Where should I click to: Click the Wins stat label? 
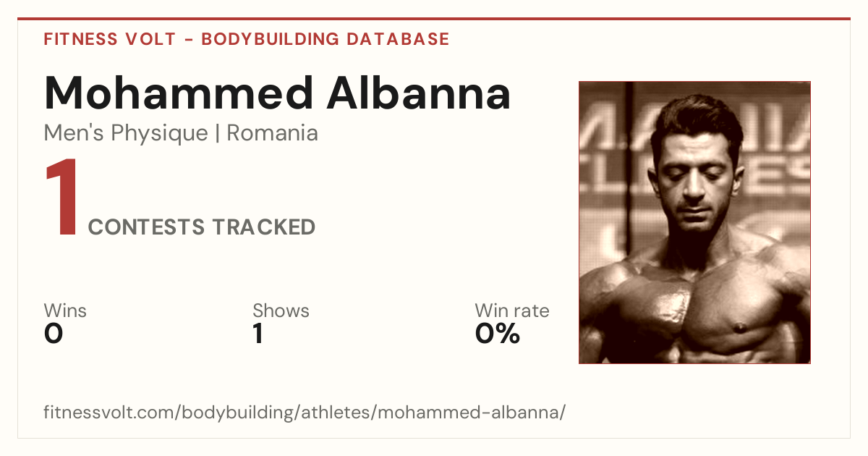point(65,311)
